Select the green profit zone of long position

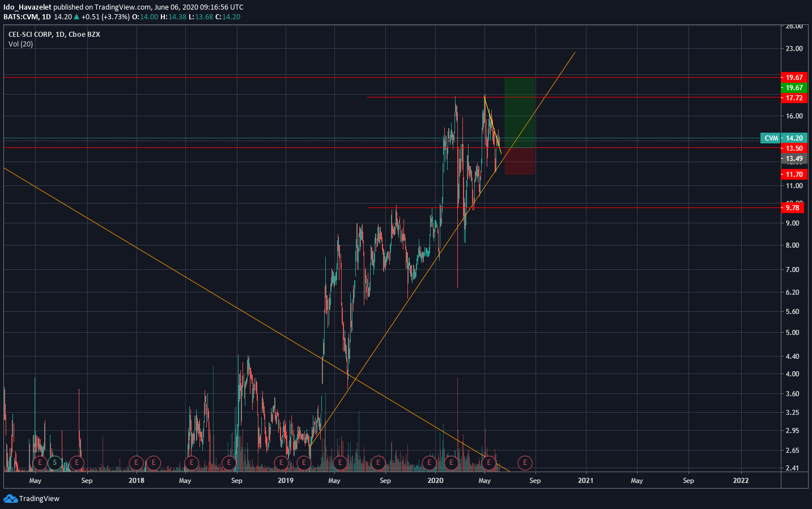click(520, 113)
